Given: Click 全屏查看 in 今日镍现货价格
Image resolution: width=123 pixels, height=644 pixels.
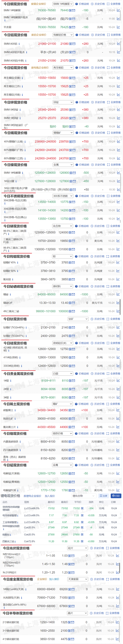Looking at the screenshot, I should pyautogui.click(x=114, y=165).
